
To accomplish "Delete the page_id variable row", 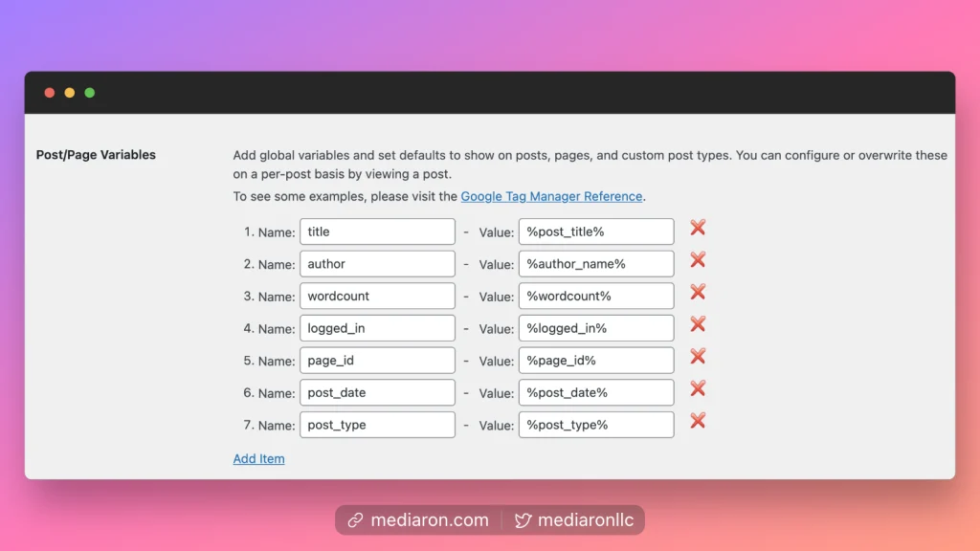I will coord(698,356).
